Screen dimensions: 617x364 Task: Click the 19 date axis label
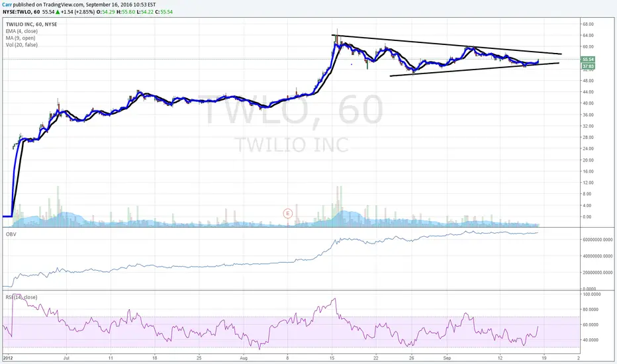[x=544, y=358]
